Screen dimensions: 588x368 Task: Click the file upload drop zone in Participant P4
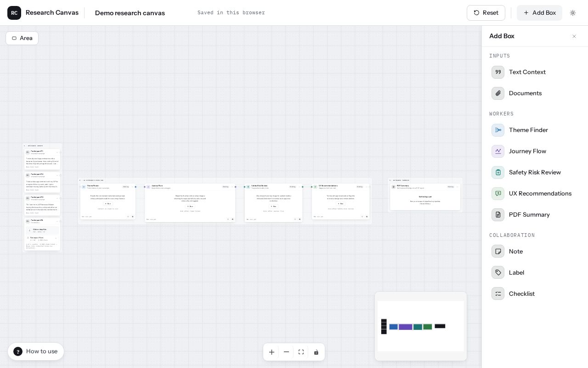[42, 230]
